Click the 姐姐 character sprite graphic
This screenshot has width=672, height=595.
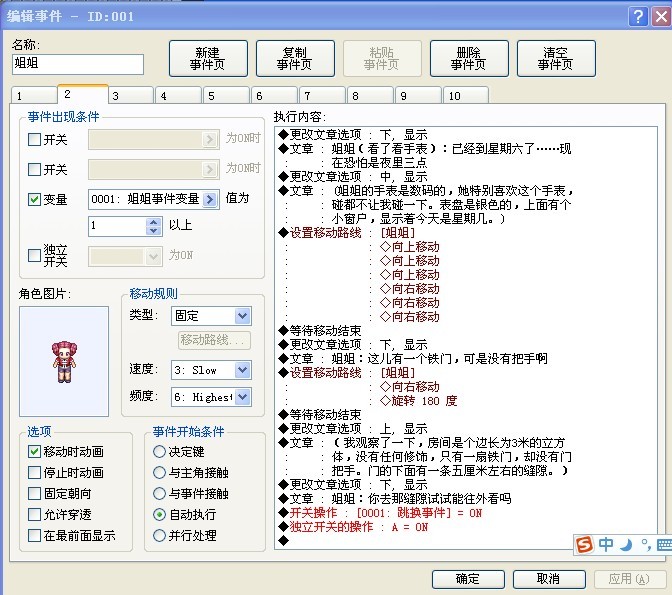click(x=64, y=362)
